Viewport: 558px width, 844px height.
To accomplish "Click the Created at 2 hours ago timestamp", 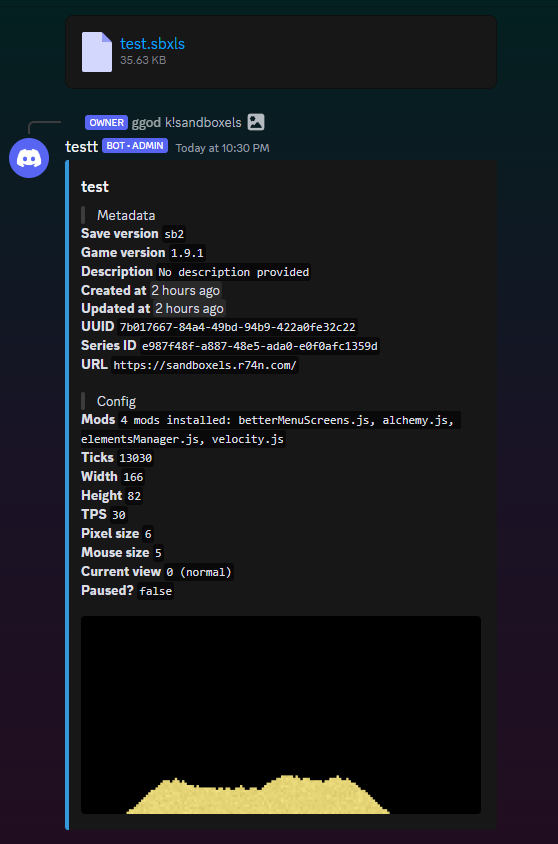I will coord(186,291).
